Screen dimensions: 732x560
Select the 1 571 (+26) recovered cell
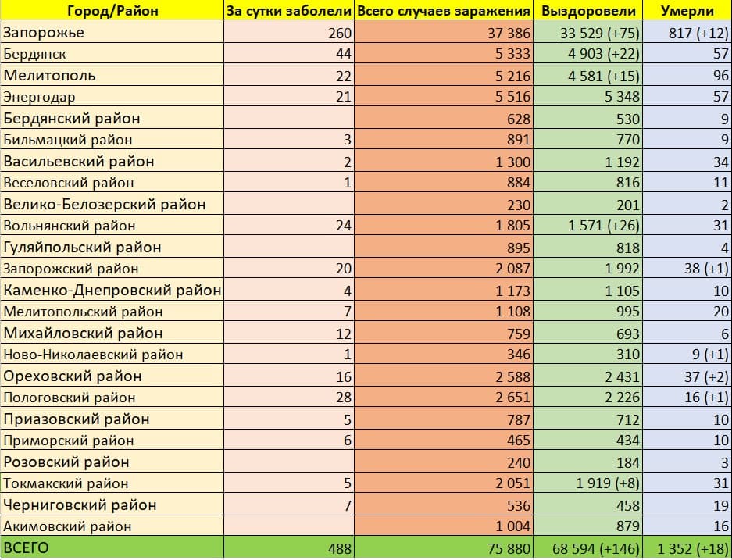(587, 226)
